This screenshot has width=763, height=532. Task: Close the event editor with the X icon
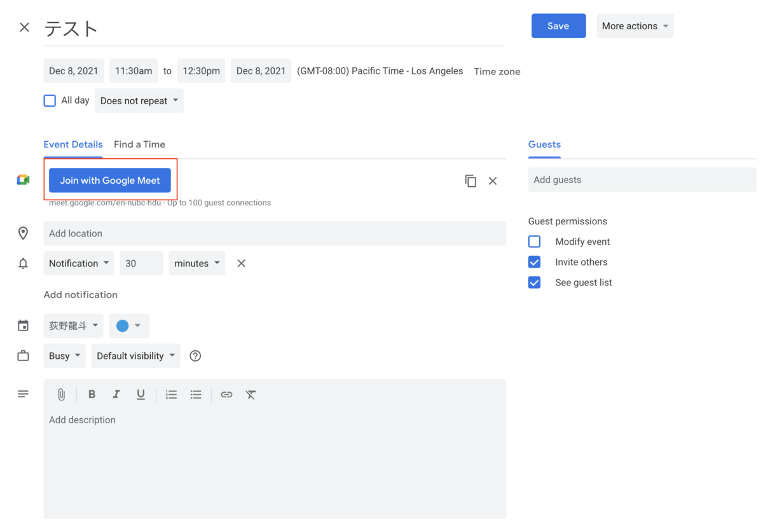(x=24, y=27)
